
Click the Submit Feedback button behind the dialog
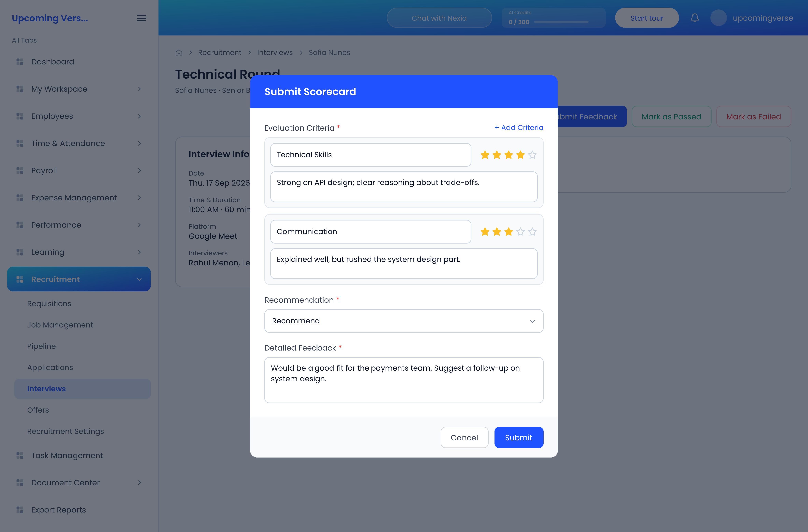[592, 116]
